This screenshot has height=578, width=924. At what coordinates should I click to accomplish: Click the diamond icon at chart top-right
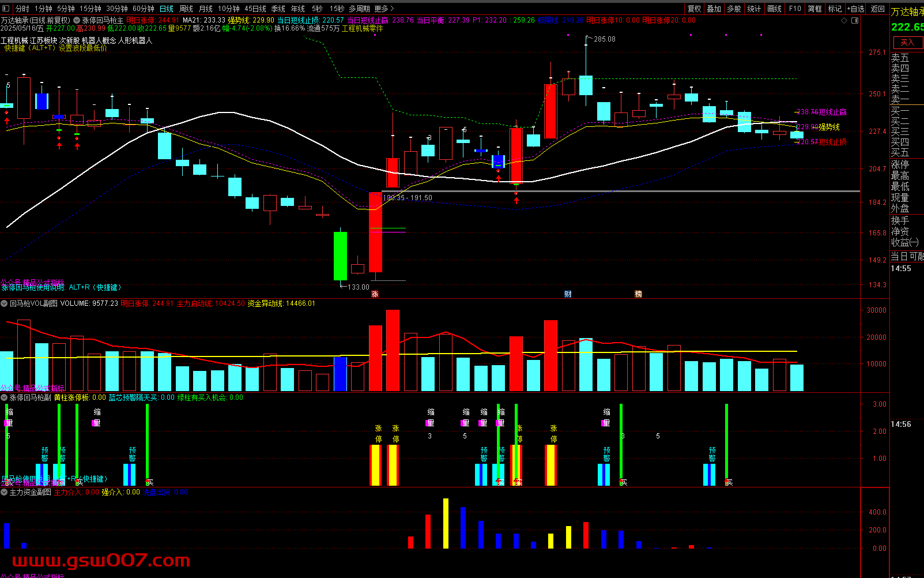[x=844, y=20]
